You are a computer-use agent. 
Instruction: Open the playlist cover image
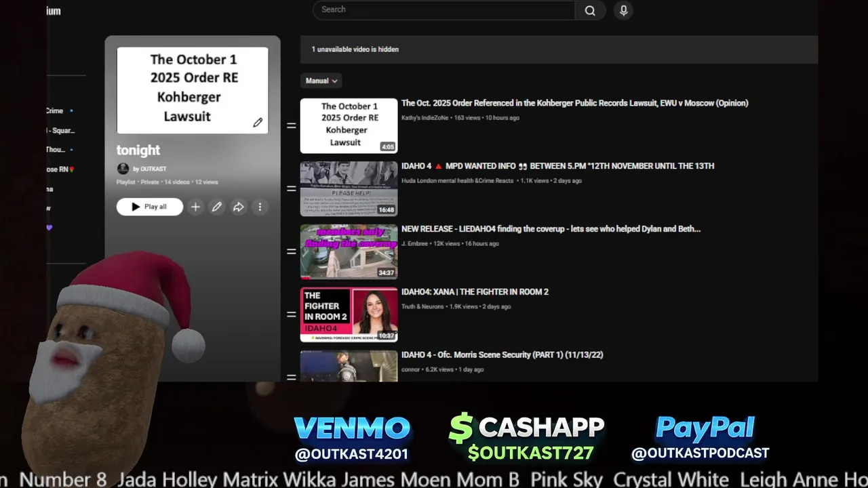[x=192, y=90]
